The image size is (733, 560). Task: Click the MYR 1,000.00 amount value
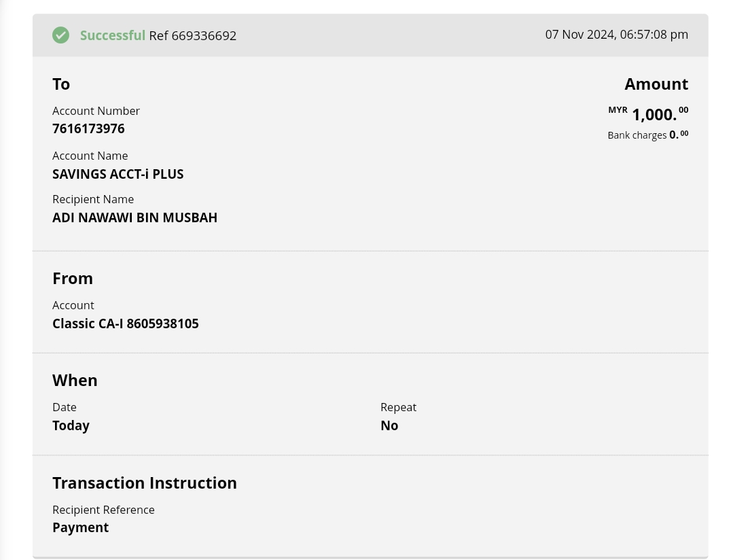pos(654,114)
